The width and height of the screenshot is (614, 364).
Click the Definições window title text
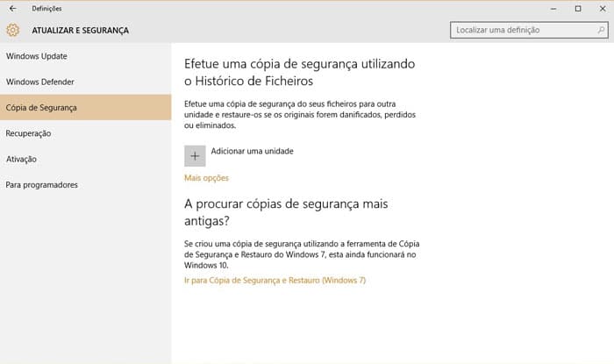tap(46, 8)
